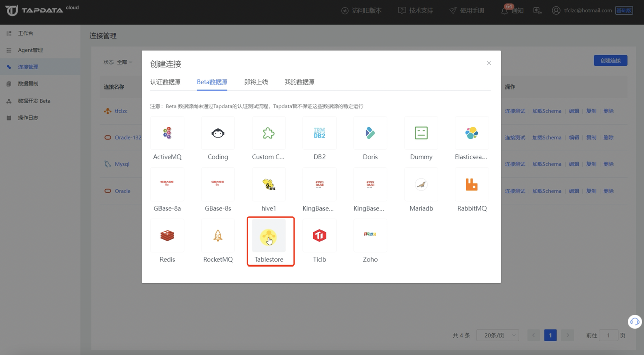This screenshot has height=355, width=644.
Task: Switch to the 我的数据源 tab
Action: click(299, 82)
